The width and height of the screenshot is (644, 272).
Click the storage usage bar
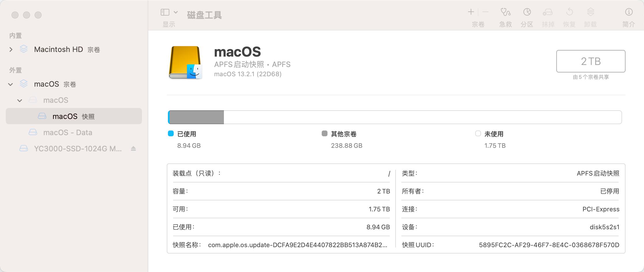tap(395, 117)
